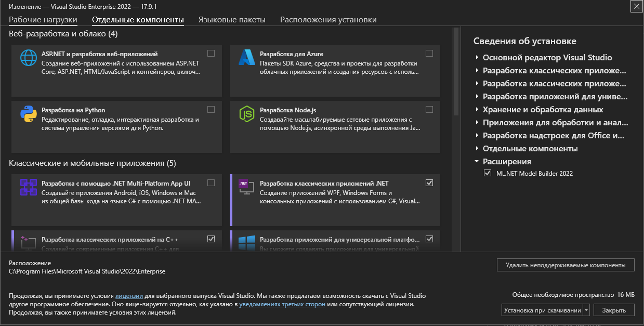Select Разработка Node.js card title
Image resolution: width=644 pixels, height=326 pixels.
click(288, 110)
